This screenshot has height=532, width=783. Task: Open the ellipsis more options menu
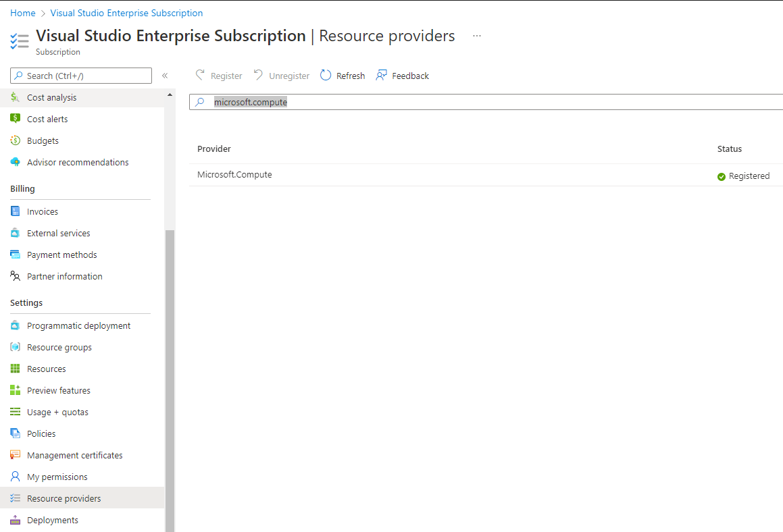(477, 36)
